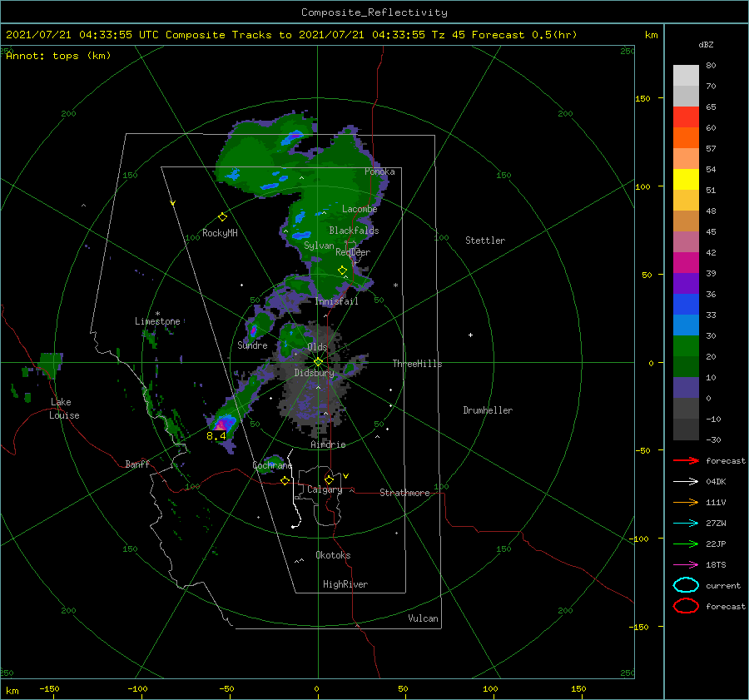749x700 pixels.
Task: Click the green 22JP track arrow
Action: click(x=686, y=544)
